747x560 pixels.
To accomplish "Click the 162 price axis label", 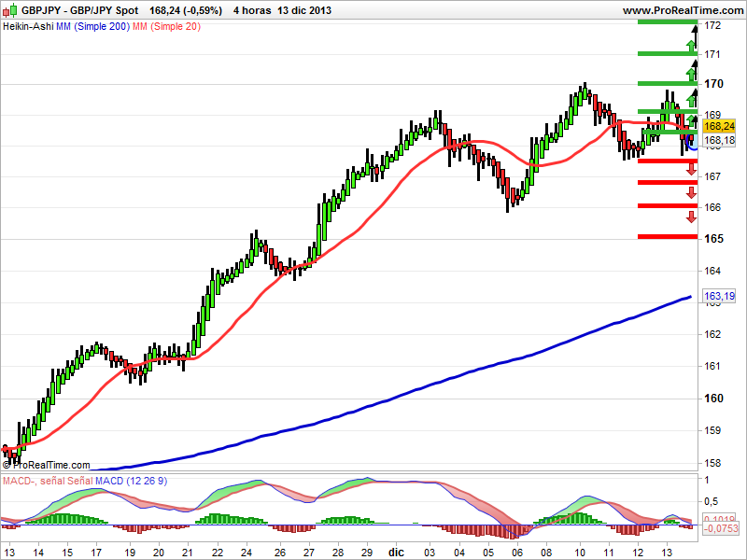I will coord(712,334).
